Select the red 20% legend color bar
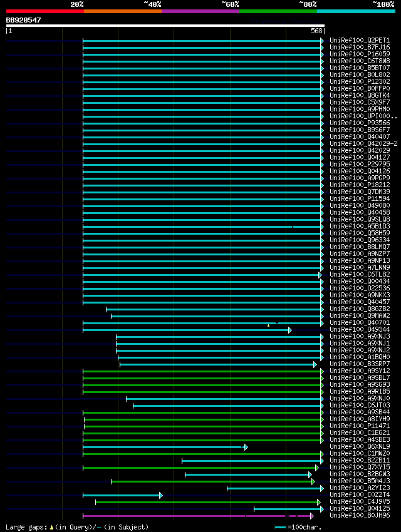 click(x=45, y=11)
